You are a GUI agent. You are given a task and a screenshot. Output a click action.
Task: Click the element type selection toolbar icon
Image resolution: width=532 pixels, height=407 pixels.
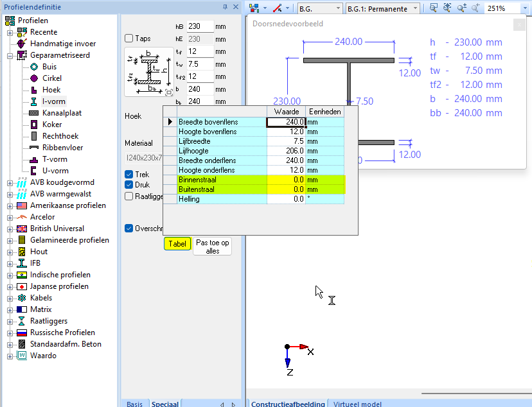(254, 8)
